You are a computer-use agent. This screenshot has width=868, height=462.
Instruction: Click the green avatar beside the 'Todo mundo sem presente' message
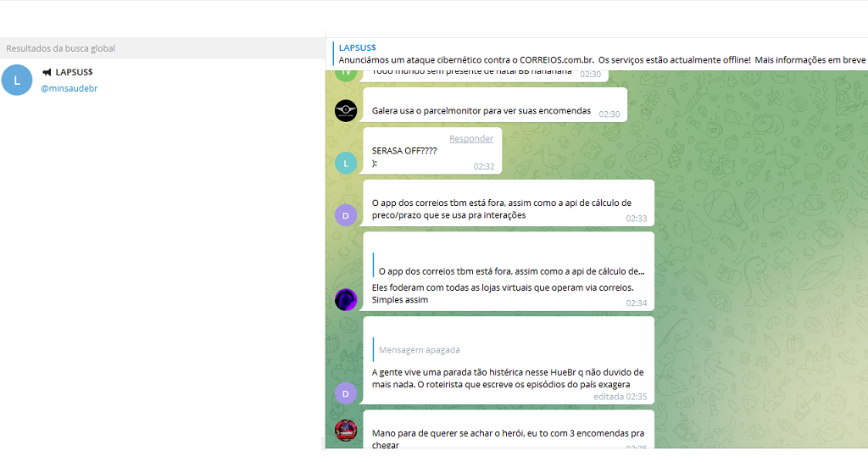[x=346, y=75]
